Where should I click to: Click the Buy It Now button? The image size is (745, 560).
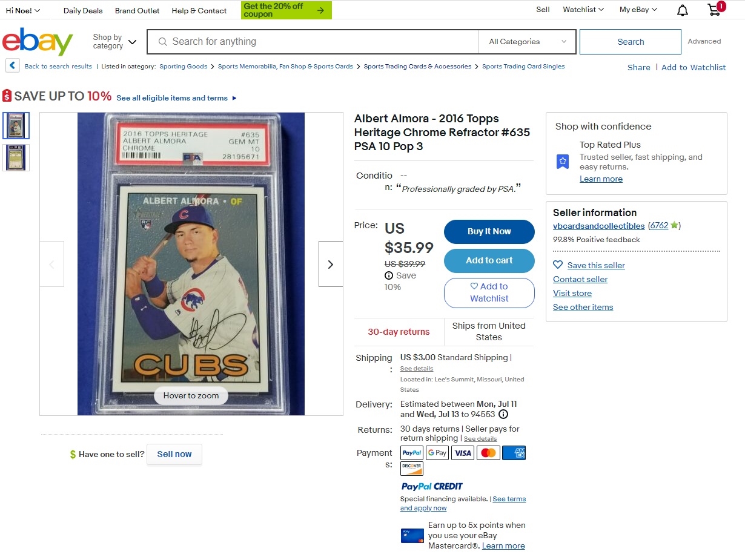click(489, 231)
